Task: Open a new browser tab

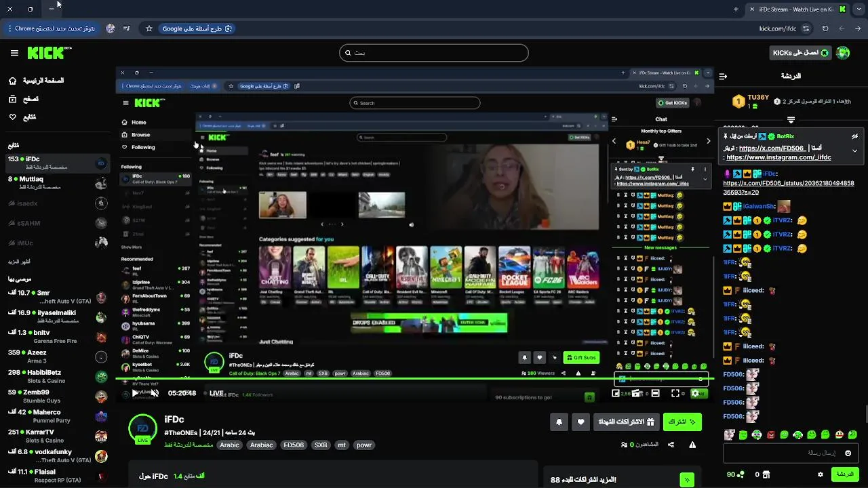Action: [736, 9]
